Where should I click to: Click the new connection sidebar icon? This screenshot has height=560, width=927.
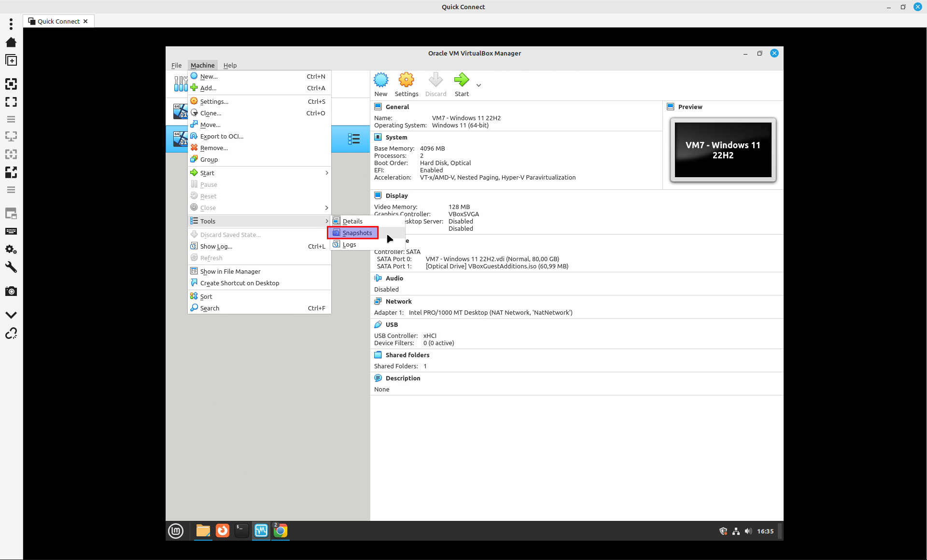[x=11, y=60]
